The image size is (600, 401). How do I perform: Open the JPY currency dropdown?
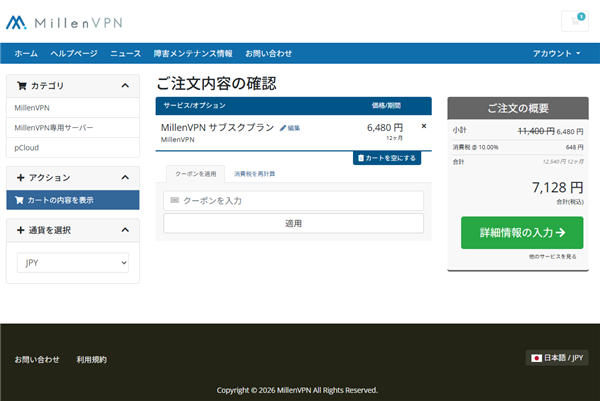73,263
